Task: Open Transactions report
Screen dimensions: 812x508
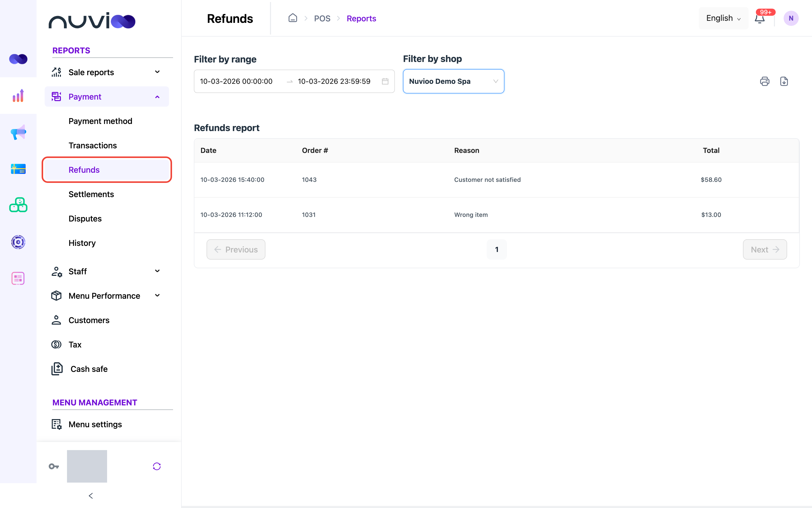Action: coord(93,146)
